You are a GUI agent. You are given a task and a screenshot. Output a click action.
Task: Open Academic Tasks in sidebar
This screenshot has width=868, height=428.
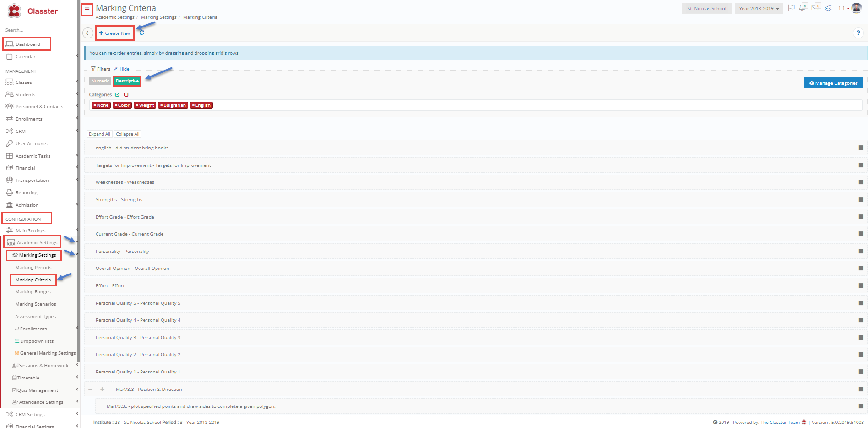[x=33, y=156]
